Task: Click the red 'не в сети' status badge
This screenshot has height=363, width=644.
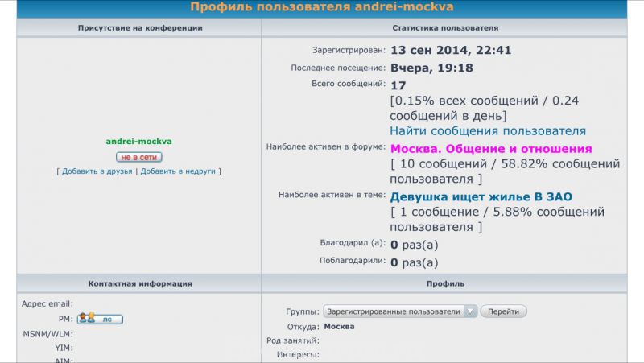Action: click(x=139, y=157)
